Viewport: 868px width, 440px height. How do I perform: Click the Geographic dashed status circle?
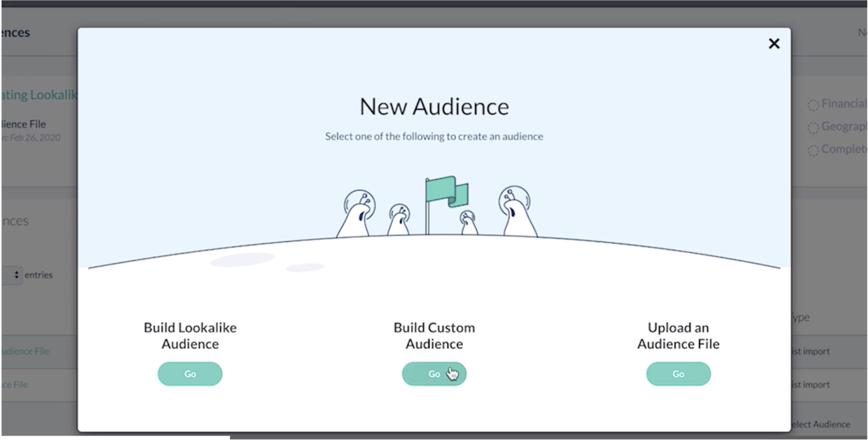tap(813, 128)
